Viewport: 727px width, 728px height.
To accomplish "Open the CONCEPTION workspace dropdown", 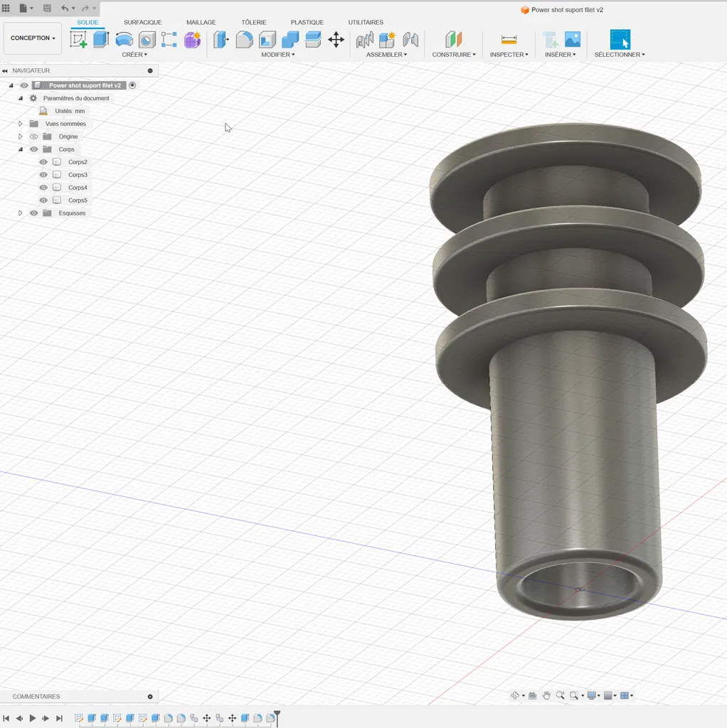I will [x=33, y=38].
